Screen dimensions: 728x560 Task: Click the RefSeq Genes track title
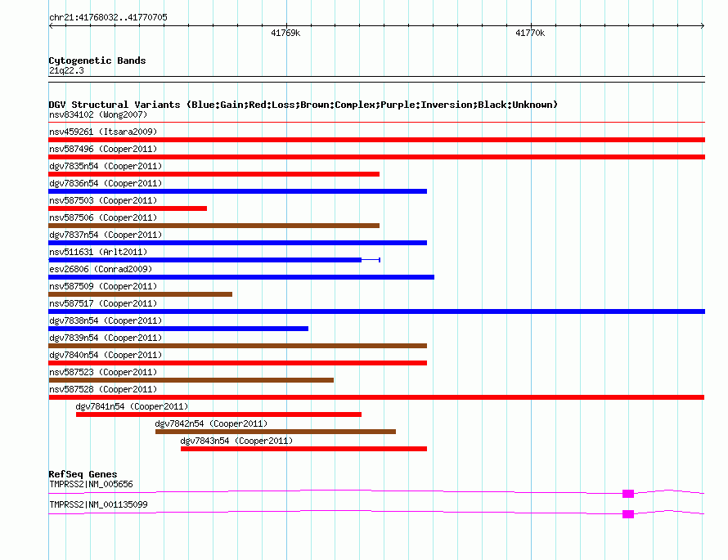pyautogui.click(x=83, y=474)
